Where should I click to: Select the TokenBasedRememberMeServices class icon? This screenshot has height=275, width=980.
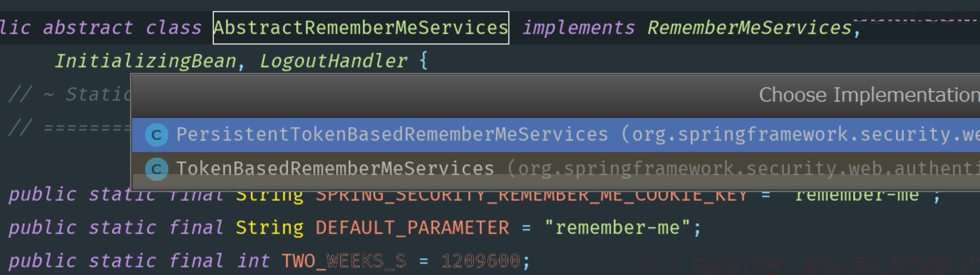(156, 169)
